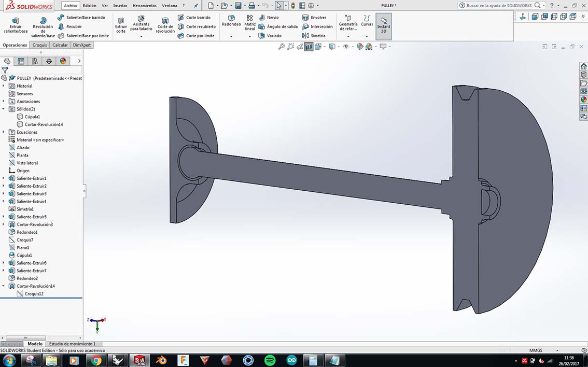Select the Intersección tool
Image resolution: width=588 pixels, height=367 pixels.
317,26
